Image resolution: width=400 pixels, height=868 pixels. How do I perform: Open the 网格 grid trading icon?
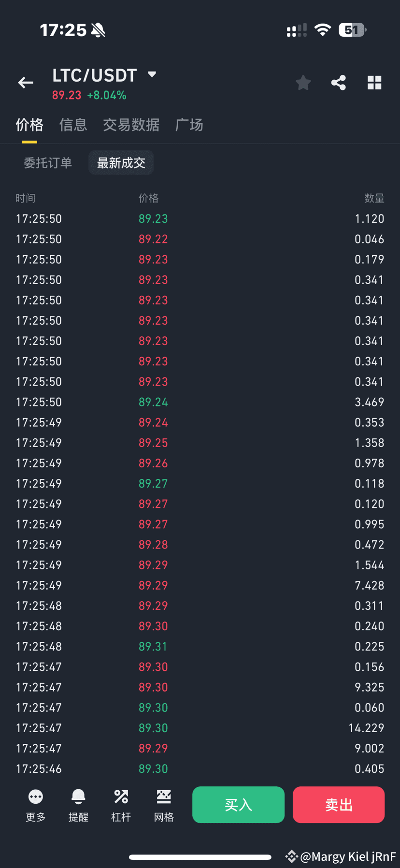[x=163, y=804]
